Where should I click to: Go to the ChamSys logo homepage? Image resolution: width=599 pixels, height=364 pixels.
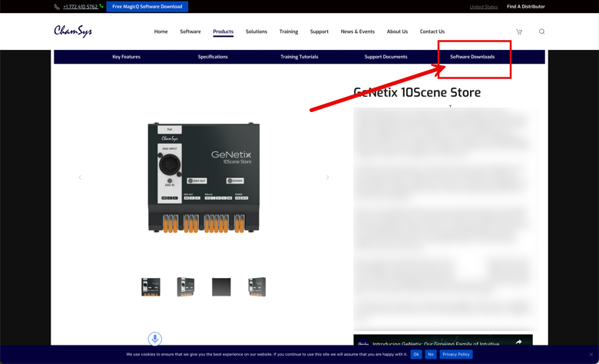(73, 31)
